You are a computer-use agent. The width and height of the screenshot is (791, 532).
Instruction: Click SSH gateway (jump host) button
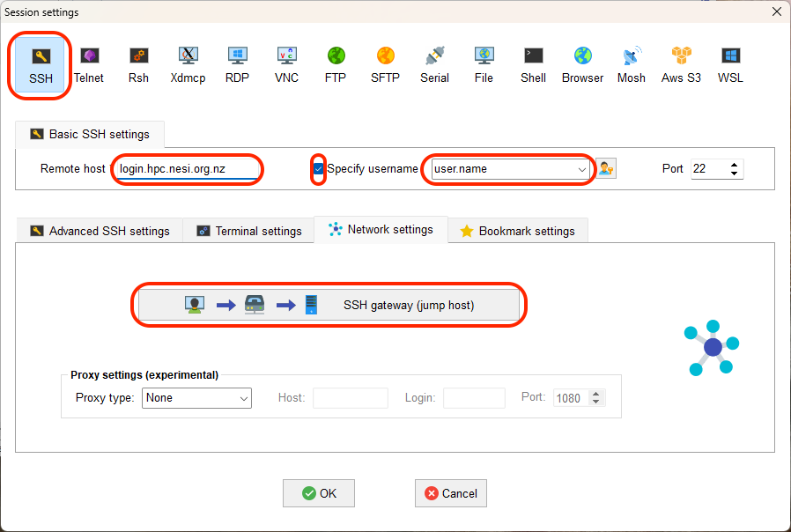point(329,305)
